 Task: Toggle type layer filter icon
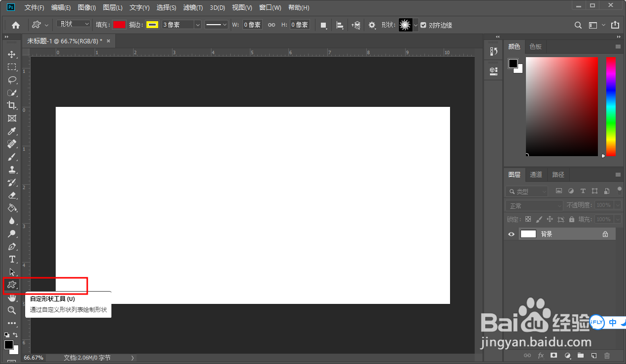pyautogui.click(x=583, y=191)
